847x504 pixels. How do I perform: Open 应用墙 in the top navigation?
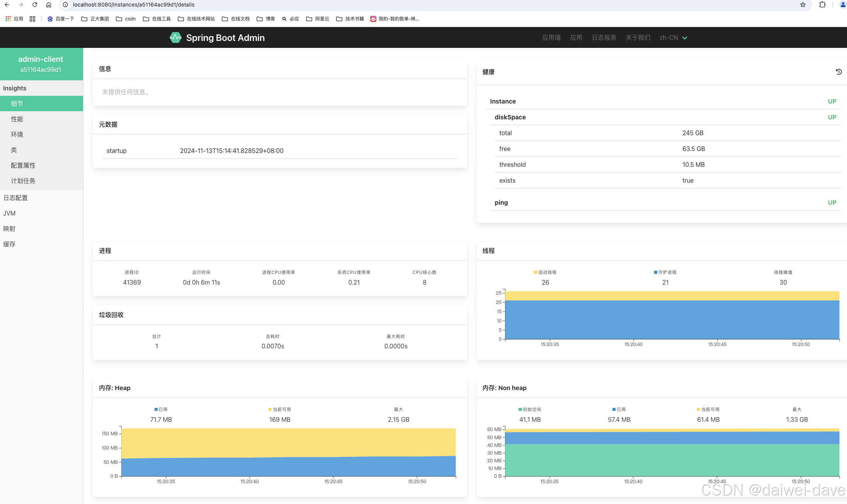(x=551, y=37)
